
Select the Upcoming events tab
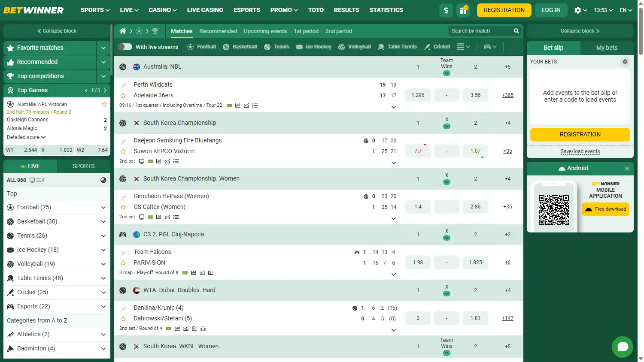[x=265, y=31]
